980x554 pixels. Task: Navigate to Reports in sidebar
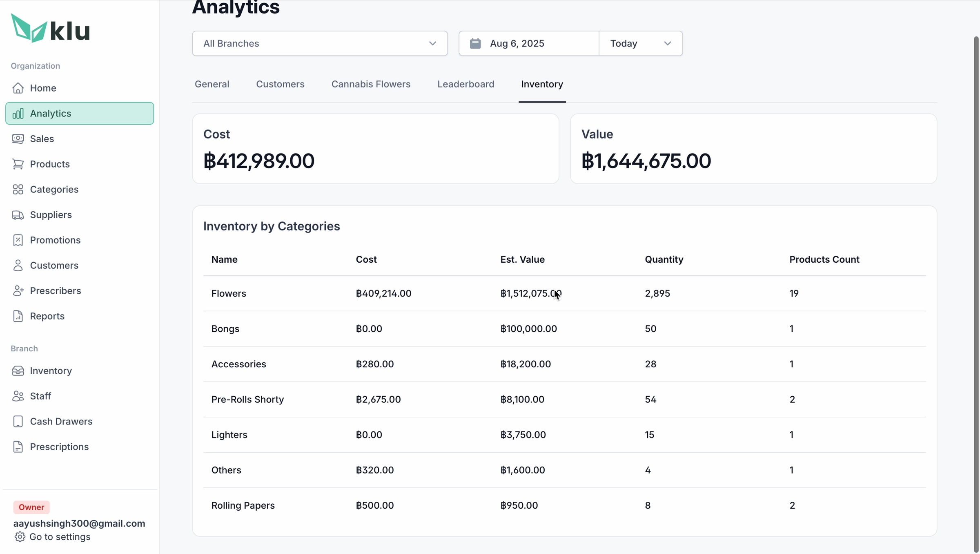tap(80, 316)
